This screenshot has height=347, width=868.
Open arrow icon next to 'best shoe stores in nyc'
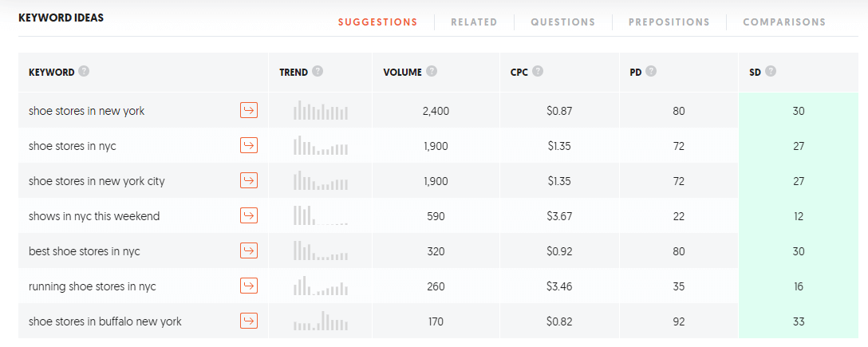point(249,250)
